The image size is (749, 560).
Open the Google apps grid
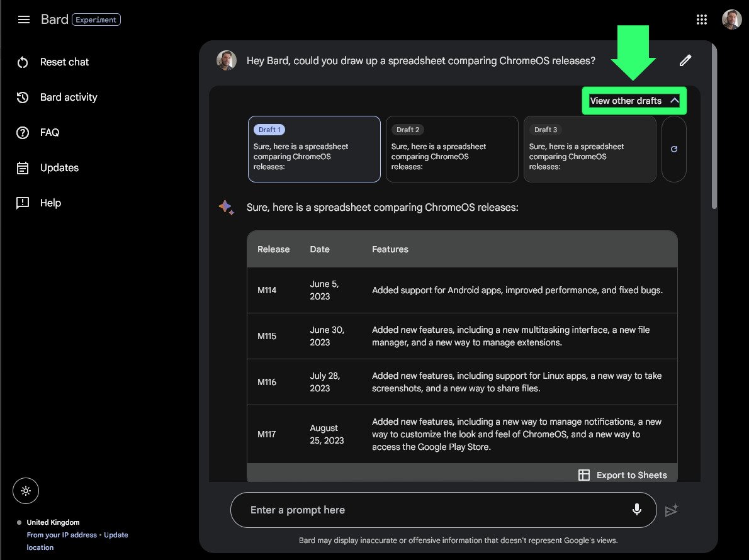(x=702, y=20)
